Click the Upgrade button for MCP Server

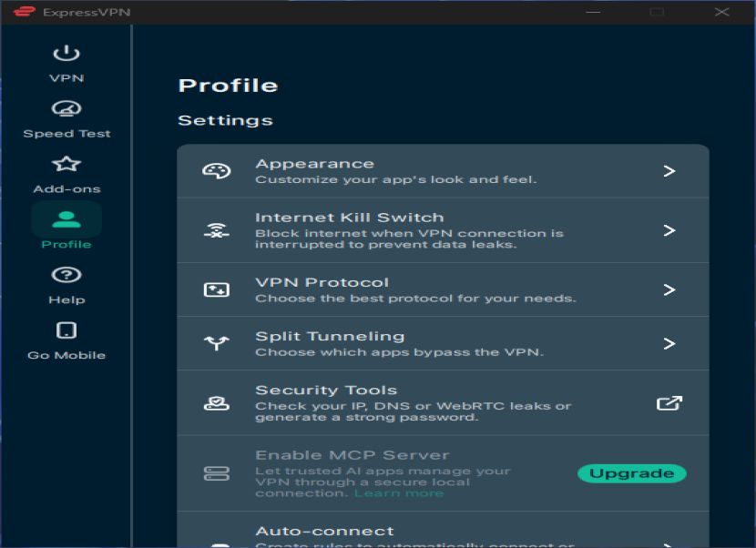pyautogui.click(x=631, y=473)
